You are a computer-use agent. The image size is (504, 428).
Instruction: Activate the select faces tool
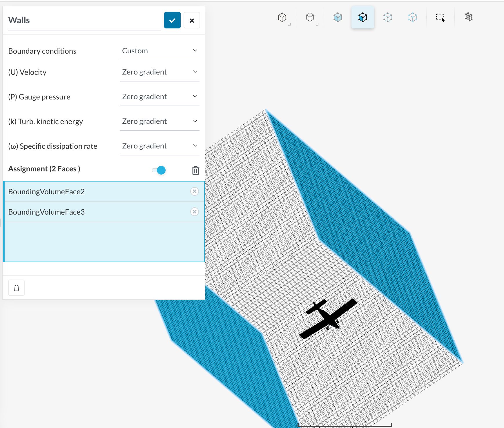363,17
